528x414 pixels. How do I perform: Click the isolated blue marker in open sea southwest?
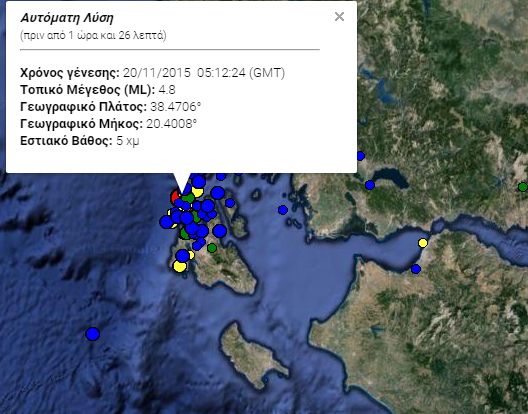93,334
